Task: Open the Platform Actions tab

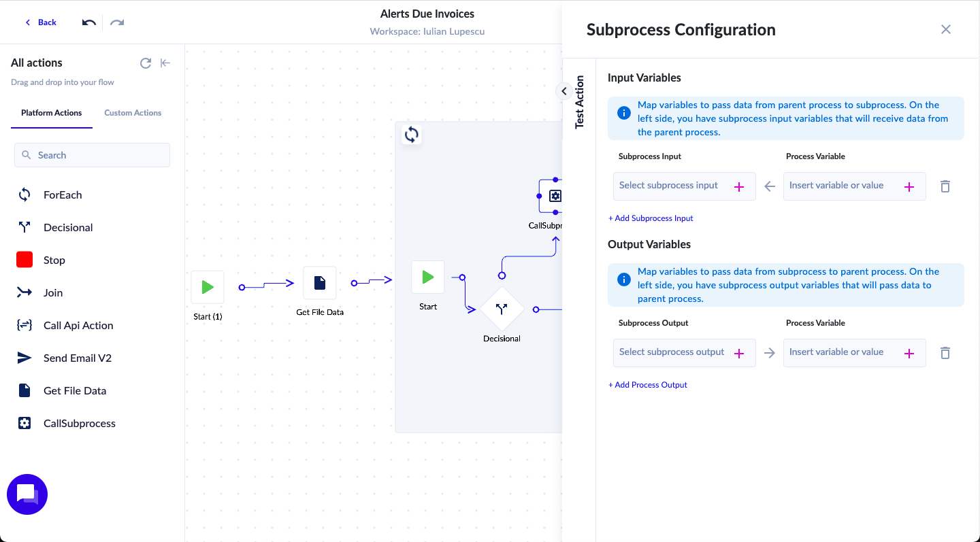Action: (x=52, y=113)
